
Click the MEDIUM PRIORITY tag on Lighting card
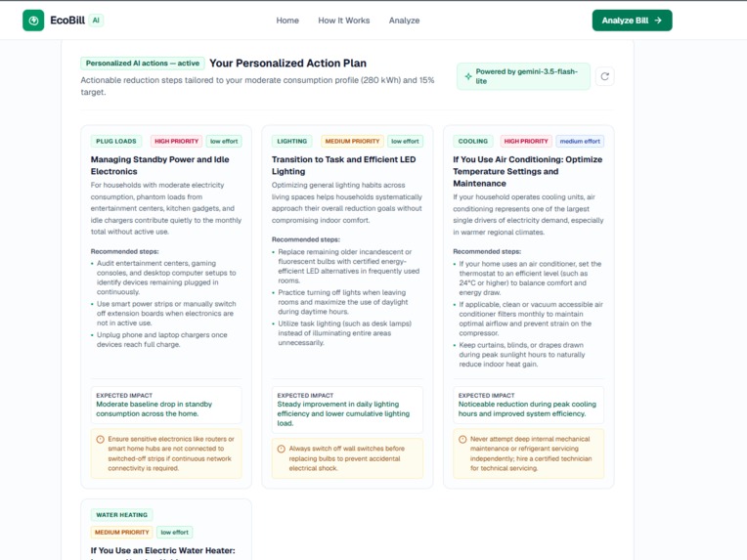[x=352, y=142]
